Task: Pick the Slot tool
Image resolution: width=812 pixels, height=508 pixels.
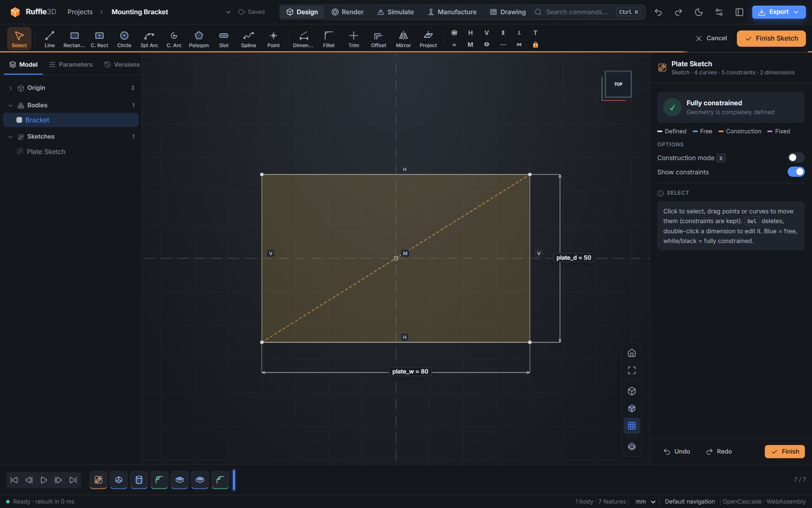Action: pos(224,39)
